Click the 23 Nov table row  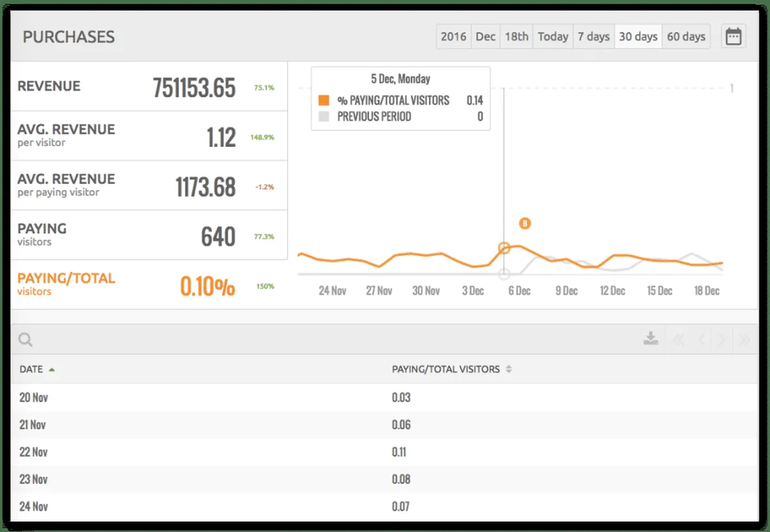click(385, 479)
